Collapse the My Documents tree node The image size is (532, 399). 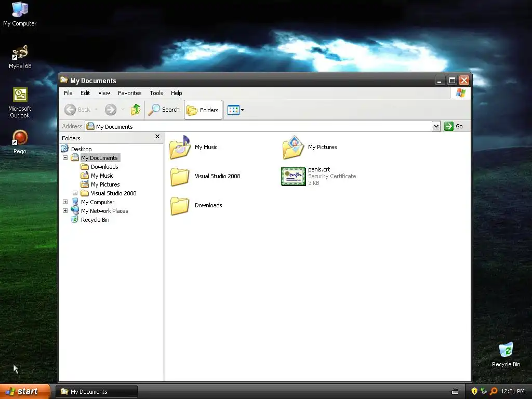point(65,158)
